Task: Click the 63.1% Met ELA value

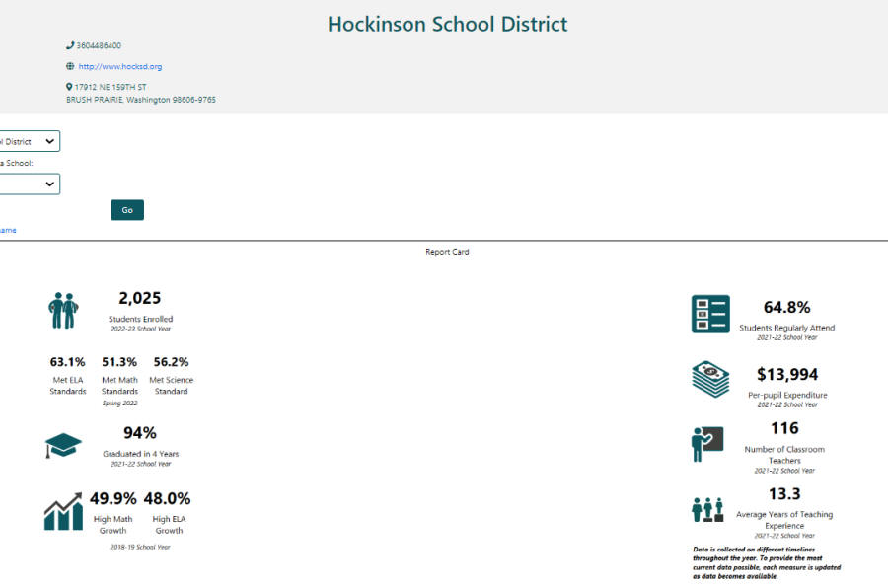Action: 67,362
